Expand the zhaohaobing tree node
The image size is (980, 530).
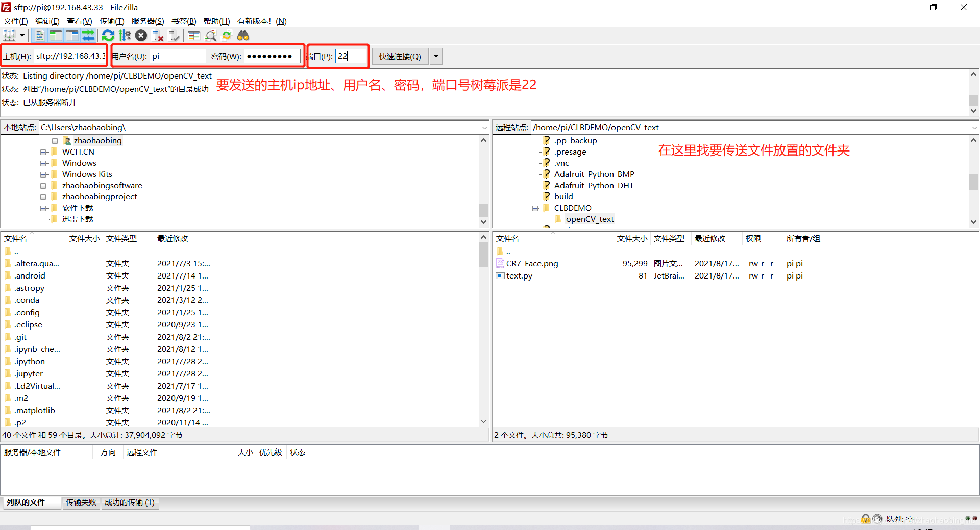click(x=55, y=141)
